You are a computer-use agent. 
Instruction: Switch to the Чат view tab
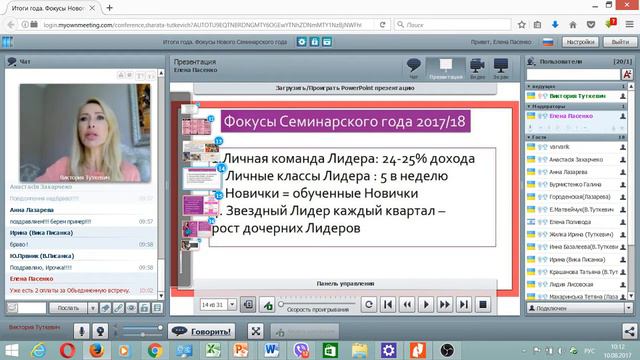pyautogui.click(x=413, y=68)
